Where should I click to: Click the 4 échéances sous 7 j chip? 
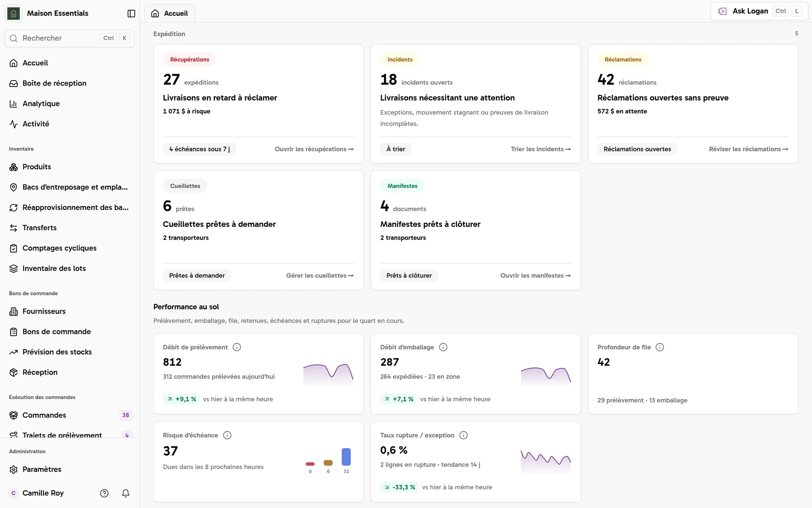[x=199, y=149]
